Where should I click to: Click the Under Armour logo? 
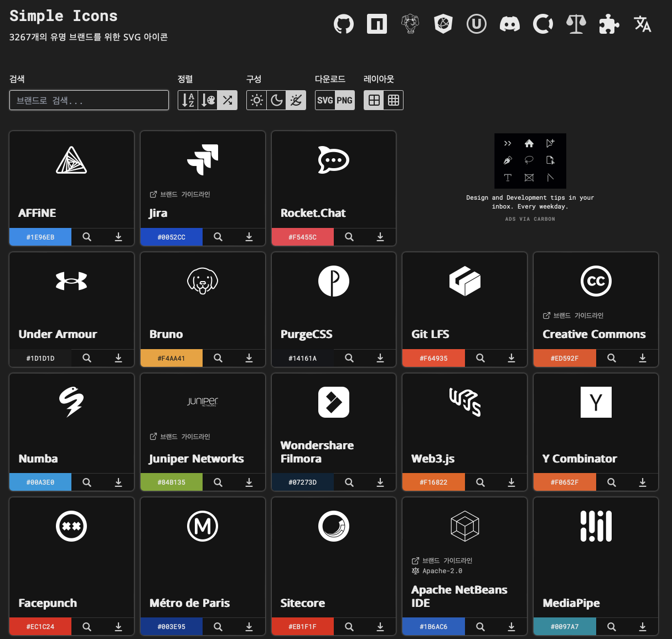click(x=71, y=281)
